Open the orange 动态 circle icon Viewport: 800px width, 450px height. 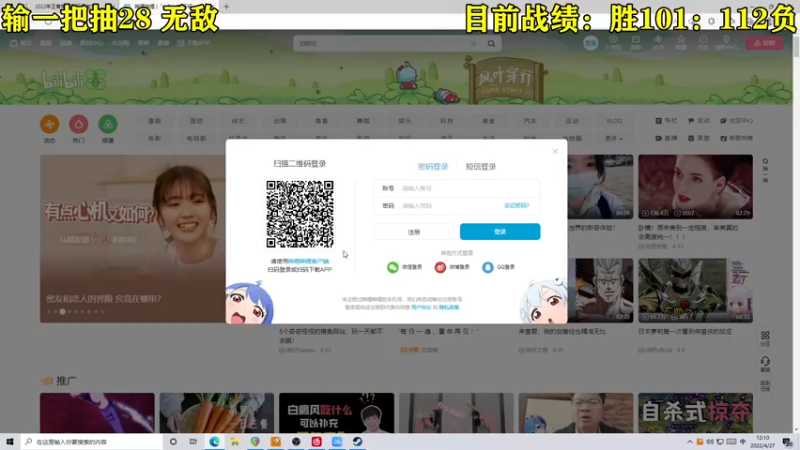tap(49, 124)
